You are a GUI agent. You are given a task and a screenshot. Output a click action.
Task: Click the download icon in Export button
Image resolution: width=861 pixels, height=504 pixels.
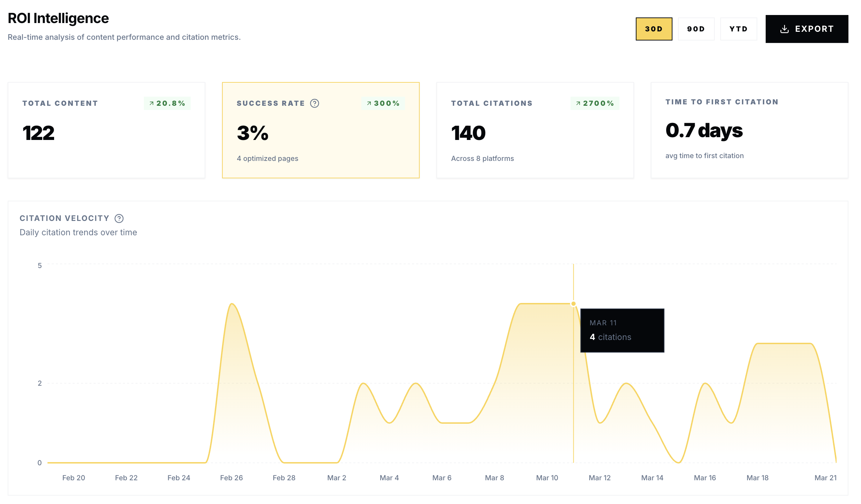click(784, 29)
